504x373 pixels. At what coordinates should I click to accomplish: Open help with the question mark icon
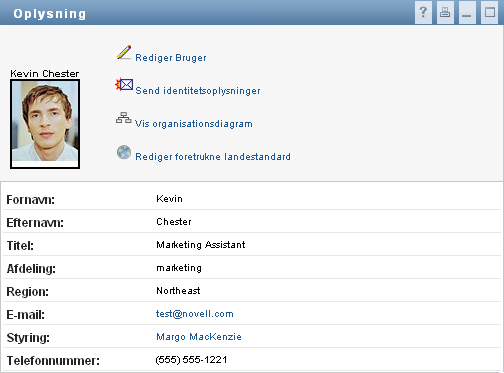(x=423, y=12)
